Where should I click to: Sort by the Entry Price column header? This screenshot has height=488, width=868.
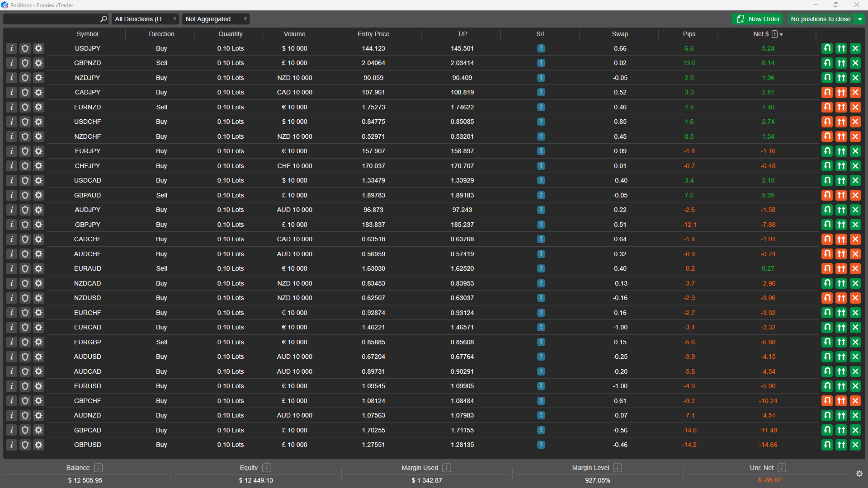373,34
